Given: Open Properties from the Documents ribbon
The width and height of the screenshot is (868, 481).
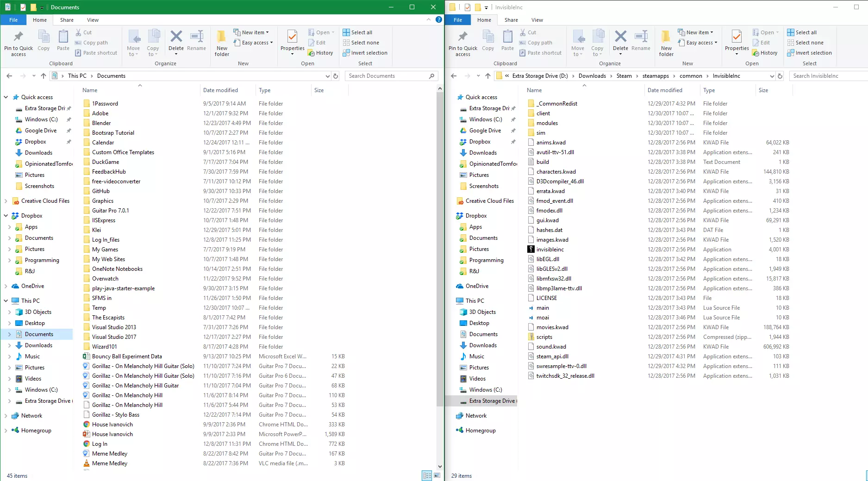Looking at the screenshot, I should pyautogui.click(x=292, y=43).
